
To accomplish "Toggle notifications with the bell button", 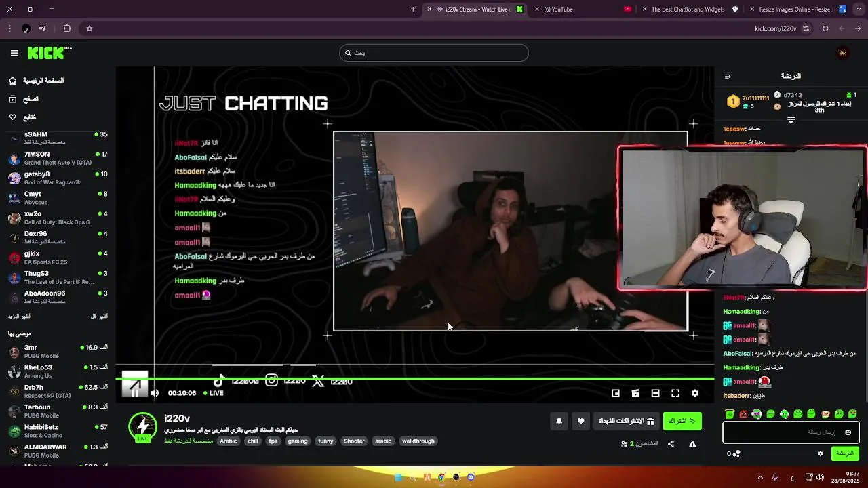I will tap(559, 421).
